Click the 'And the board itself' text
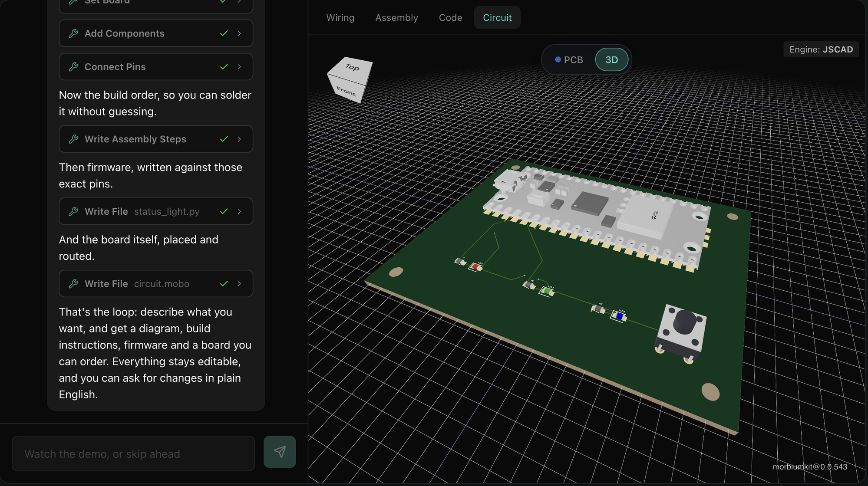 click(x=139, y=248)
